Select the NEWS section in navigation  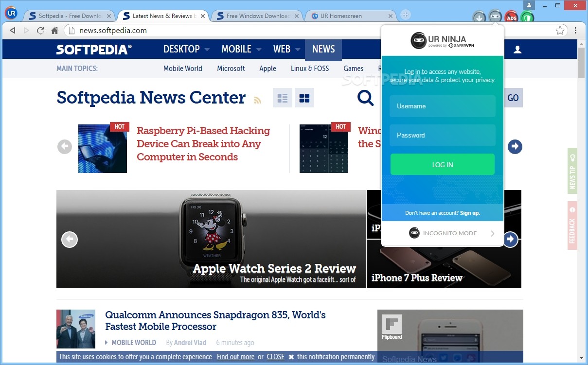pyautogui.click(x=323, y=50)
